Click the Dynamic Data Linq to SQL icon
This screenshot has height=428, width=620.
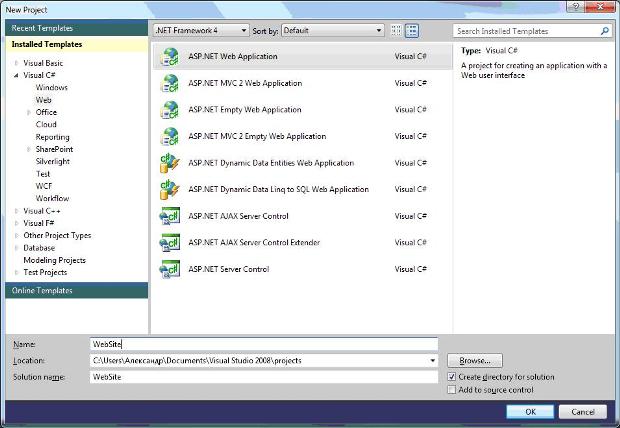pyautogui.click(x=170, y=189)
